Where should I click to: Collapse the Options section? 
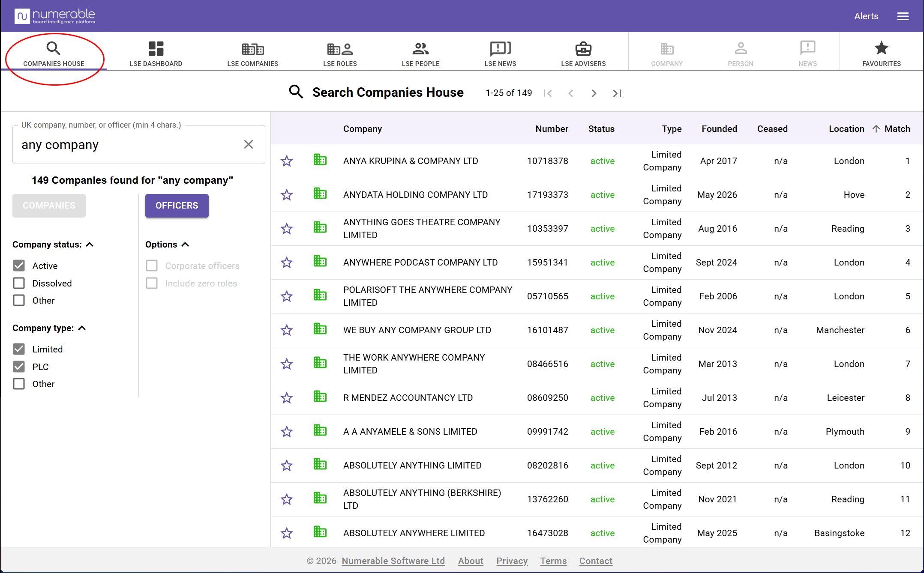[x=185, y=245]
